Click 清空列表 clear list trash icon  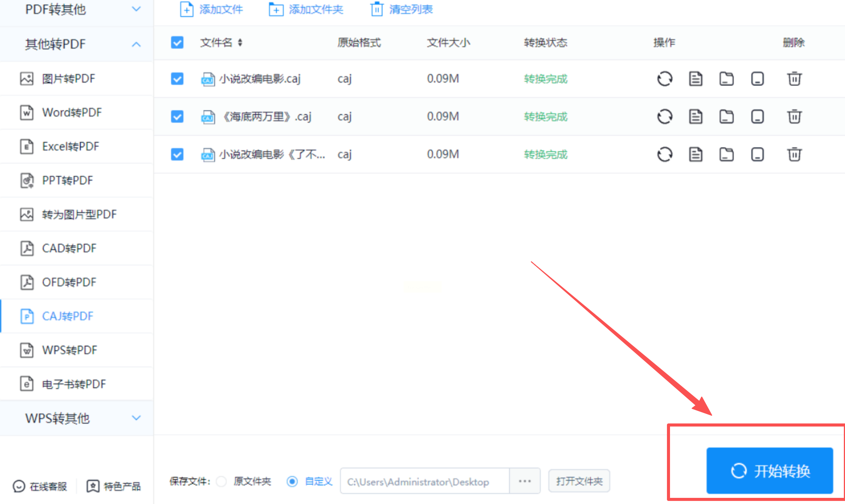(x=377, y=10)
